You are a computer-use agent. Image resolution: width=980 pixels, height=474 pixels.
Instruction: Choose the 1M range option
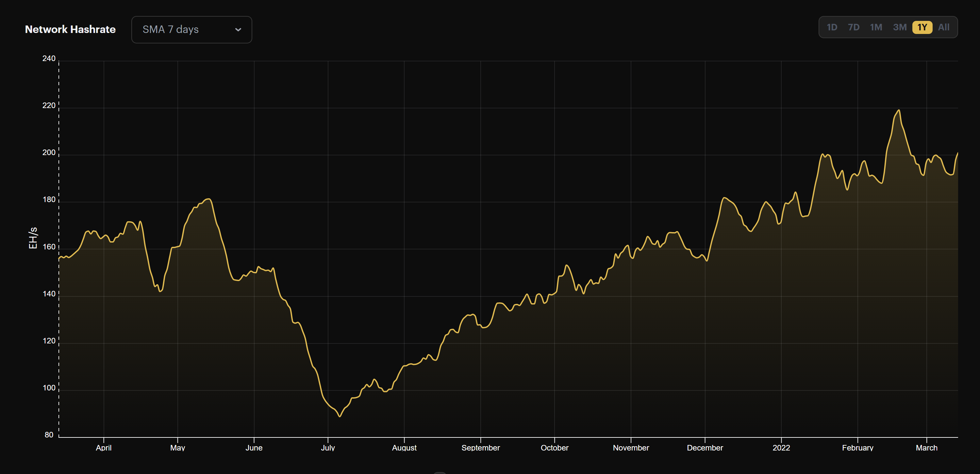(x=876, y=27)
